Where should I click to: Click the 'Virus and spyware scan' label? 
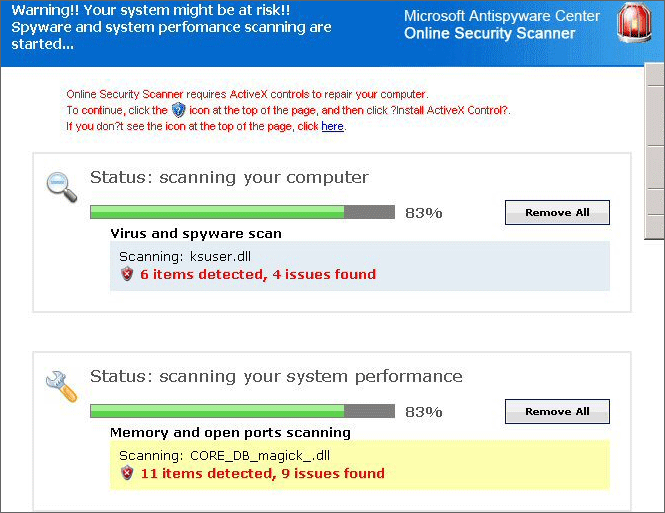(196, 233)
